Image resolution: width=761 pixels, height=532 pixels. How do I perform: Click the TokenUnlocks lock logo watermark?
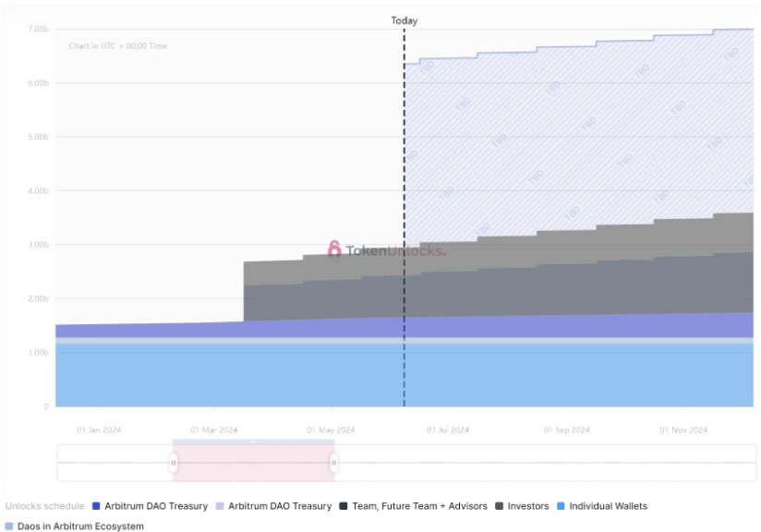pyautogui.click(x=334, y=249)
